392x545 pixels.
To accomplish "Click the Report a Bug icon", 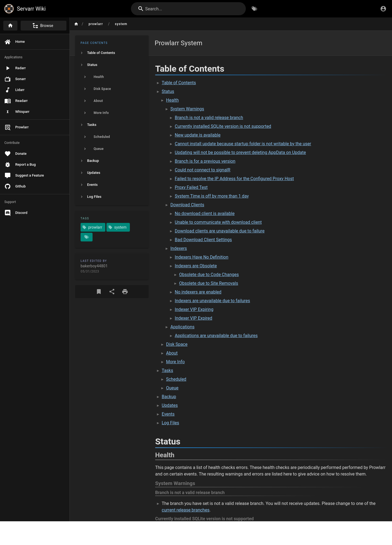I will tap(8, 165).
